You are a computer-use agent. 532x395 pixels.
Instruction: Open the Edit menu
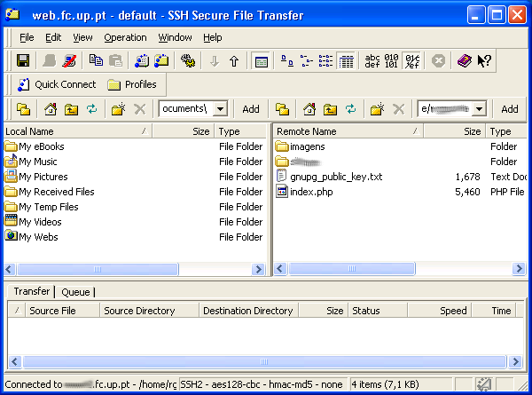[53, 37]
